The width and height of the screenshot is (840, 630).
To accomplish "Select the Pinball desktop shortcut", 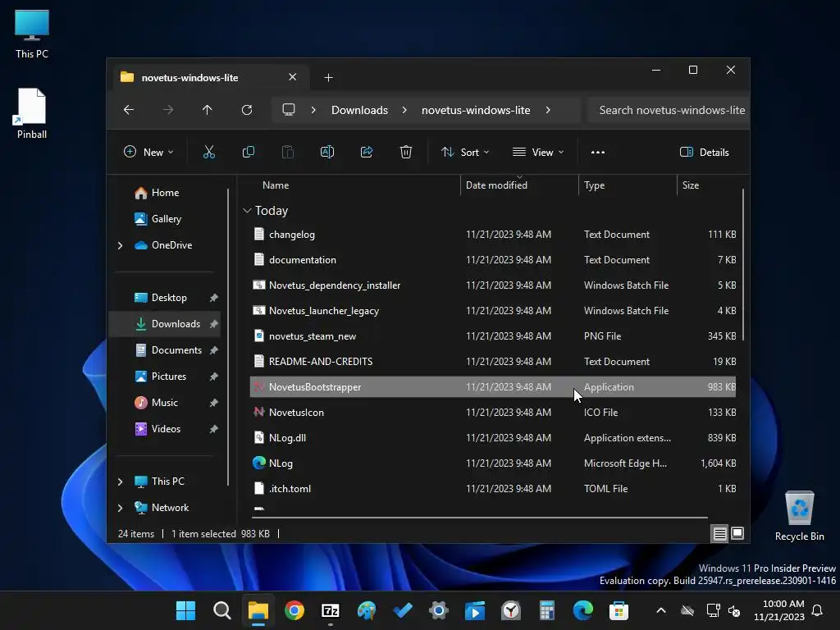I will coord(32,113).
